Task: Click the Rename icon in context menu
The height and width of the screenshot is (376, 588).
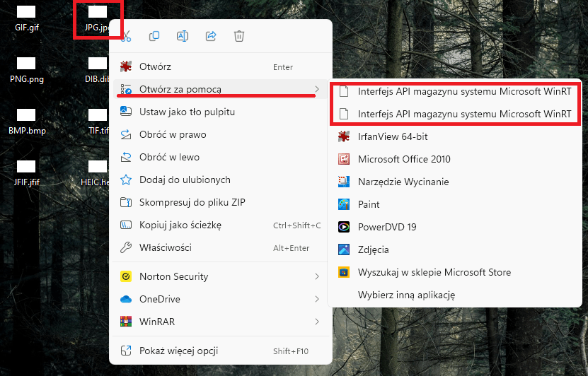Action: (x=183, y=36)
